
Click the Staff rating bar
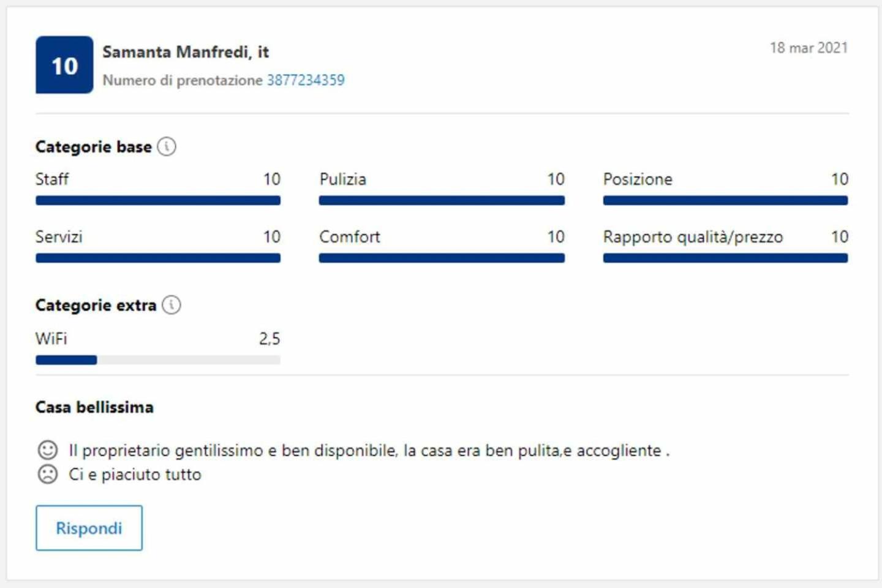click(158, 200)
